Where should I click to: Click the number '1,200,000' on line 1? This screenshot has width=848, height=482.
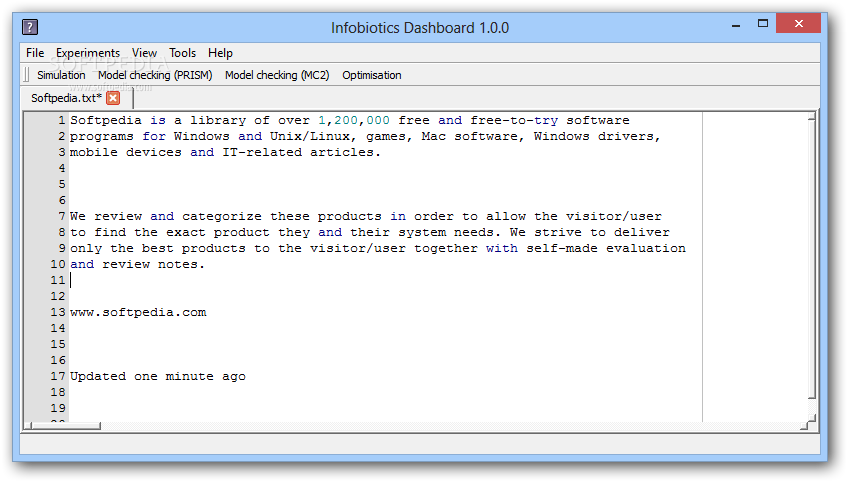coord(354,120)
